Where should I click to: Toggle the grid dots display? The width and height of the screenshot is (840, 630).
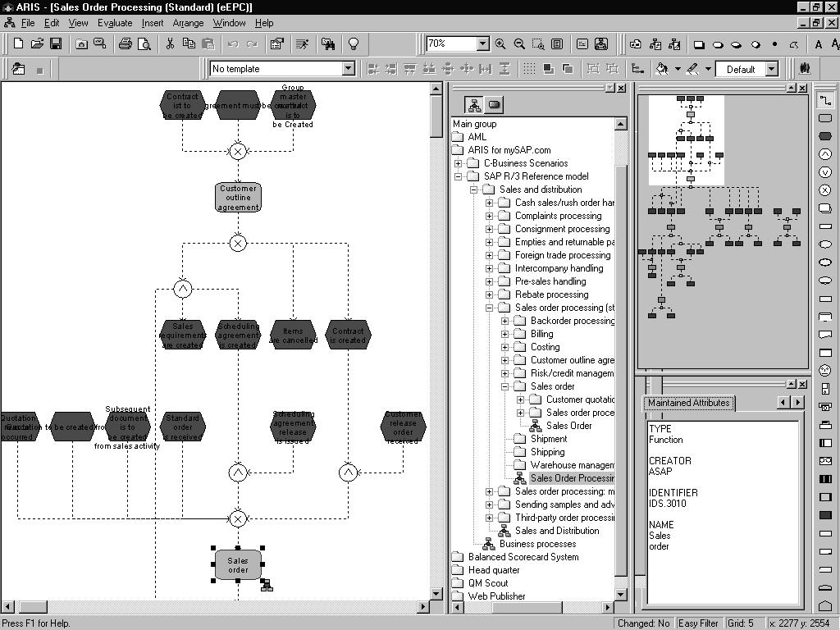[529, 69]
